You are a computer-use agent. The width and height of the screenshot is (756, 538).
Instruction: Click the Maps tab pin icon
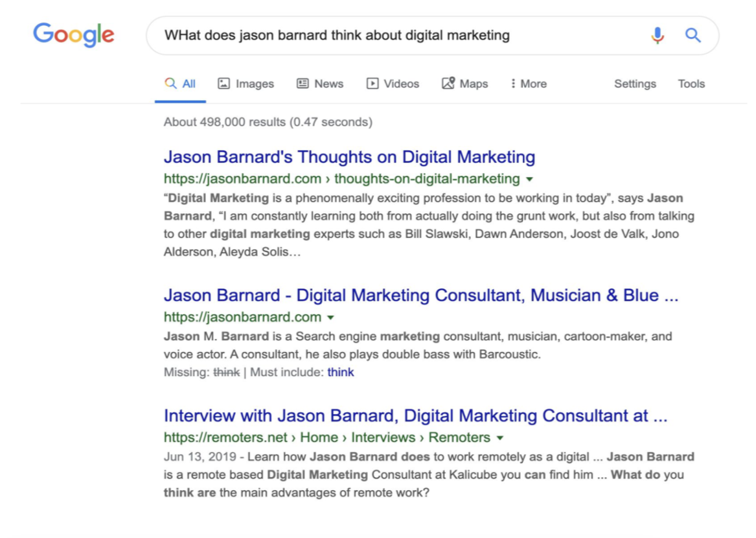point(448,83)
